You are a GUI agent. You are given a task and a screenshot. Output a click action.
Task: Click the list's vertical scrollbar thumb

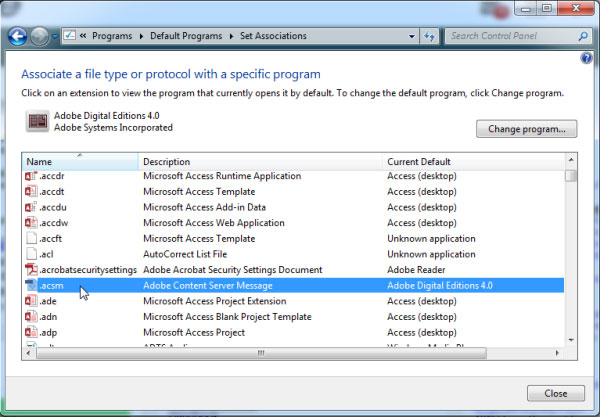[571, 176]
